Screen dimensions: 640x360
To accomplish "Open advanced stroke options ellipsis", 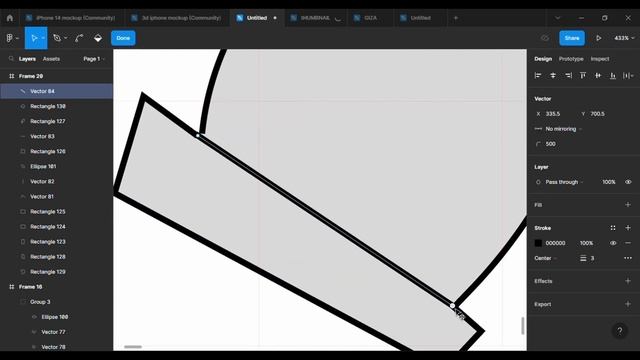I will pyautogui.click(x=628, y=258).
